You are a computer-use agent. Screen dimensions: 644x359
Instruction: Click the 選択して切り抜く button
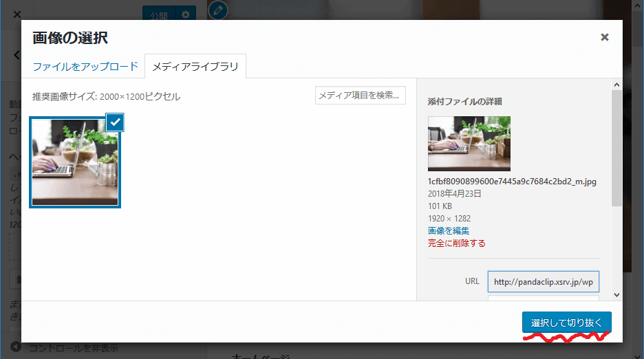[567, 323]
